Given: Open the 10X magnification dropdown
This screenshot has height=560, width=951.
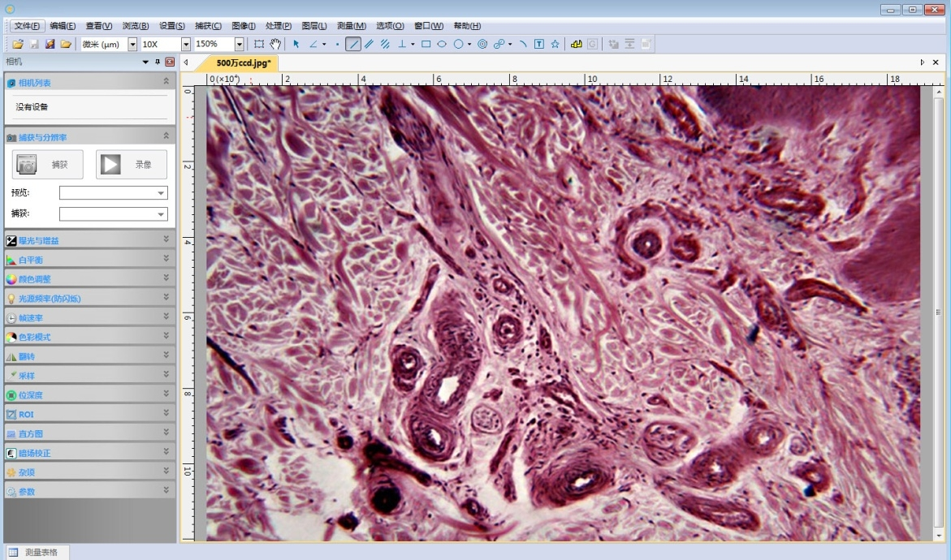Looking at the screenshot, I should [x=185, y=44].
